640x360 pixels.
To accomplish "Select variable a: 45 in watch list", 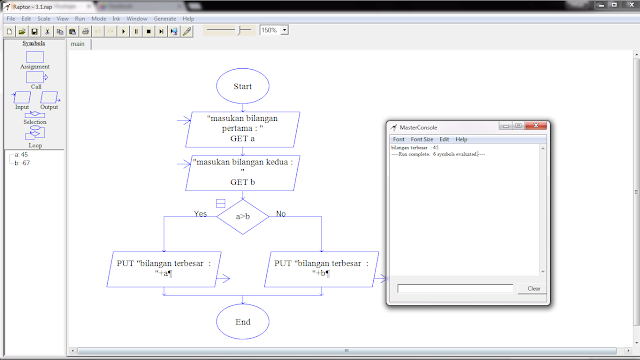I will [22, 155].
